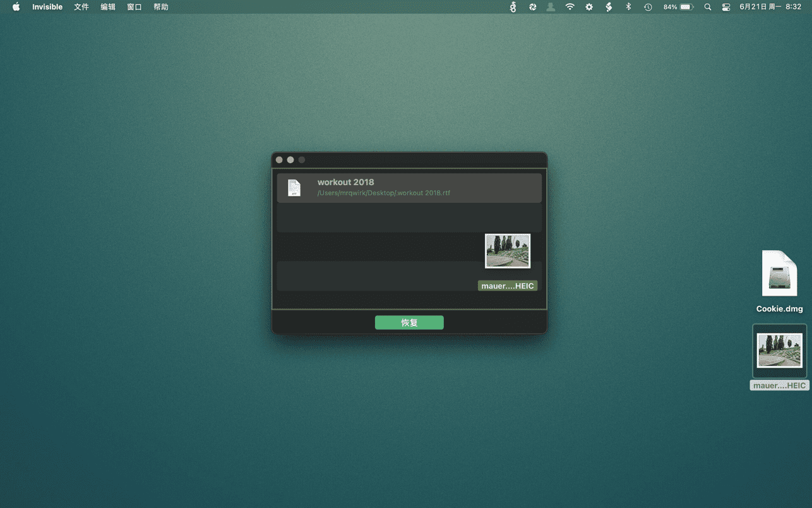Open the Invisible app menu
The width and height of the screenshot is (812, 508).
[47, 7]
